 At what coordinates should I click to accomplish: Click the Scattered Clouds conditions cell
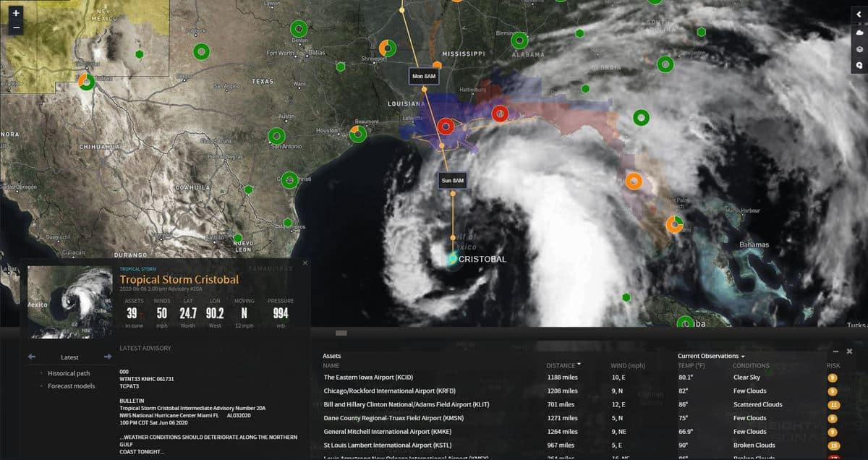click(x=757, y=405)
